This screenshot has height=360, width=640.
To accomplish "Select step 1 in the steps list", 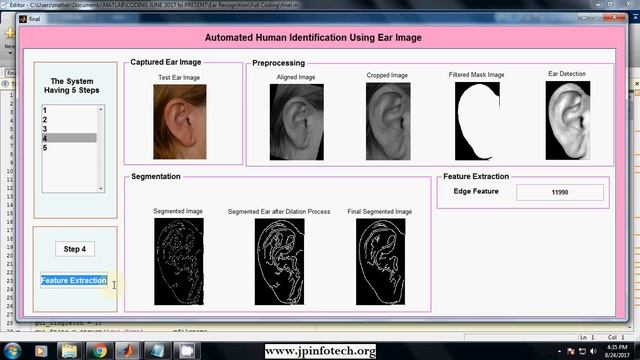I will pos(69,110).
